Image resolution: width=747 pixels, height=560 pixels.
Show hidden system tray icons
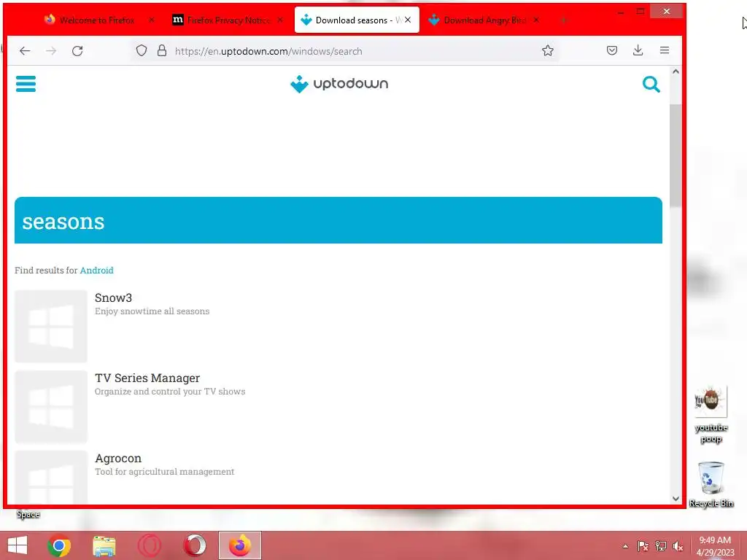[x=625, y=546]
